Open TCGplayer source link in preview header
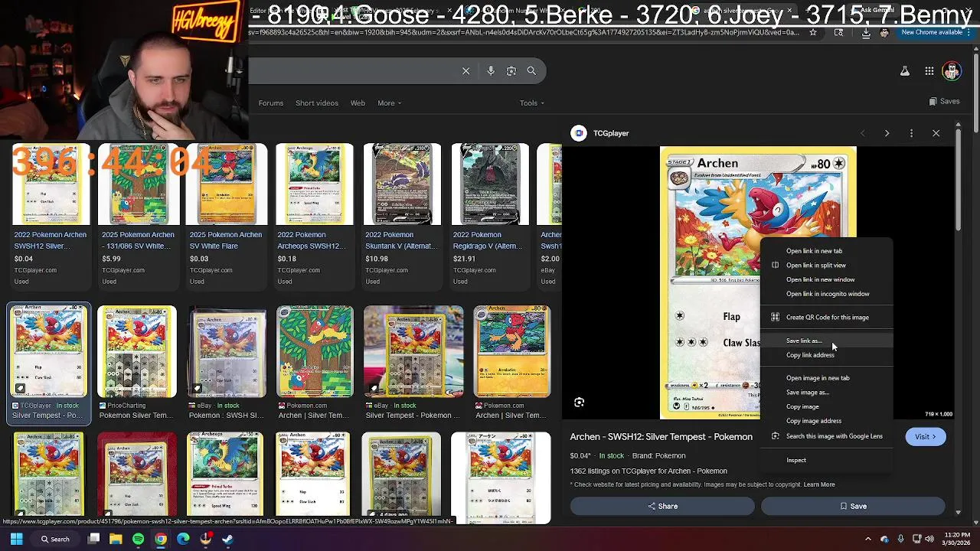The height and width of the screenshot is (551, 980). coord(600,133)
